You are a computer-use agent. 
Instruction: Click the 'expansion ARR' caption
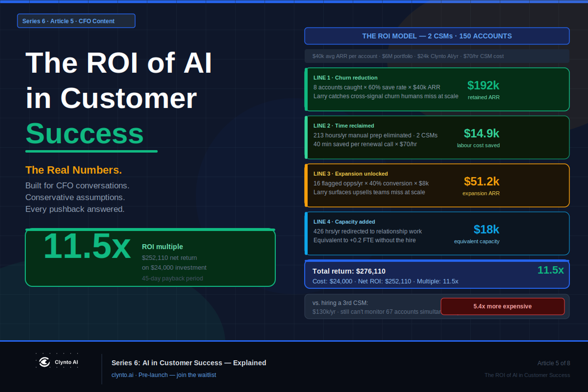(481, 193)
